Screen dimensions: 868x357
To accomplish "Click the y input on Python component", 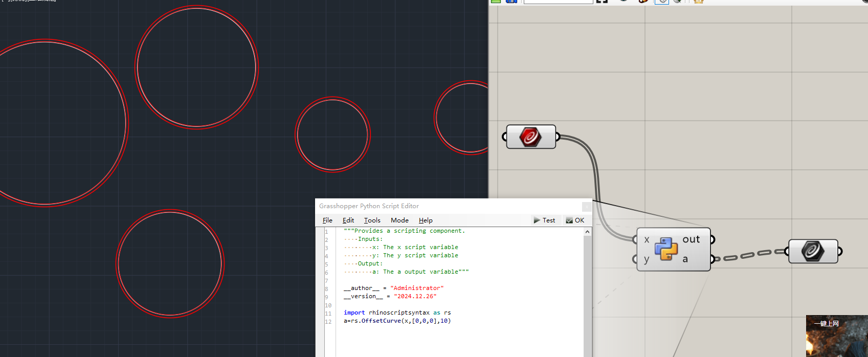I will tap(647, 259).
